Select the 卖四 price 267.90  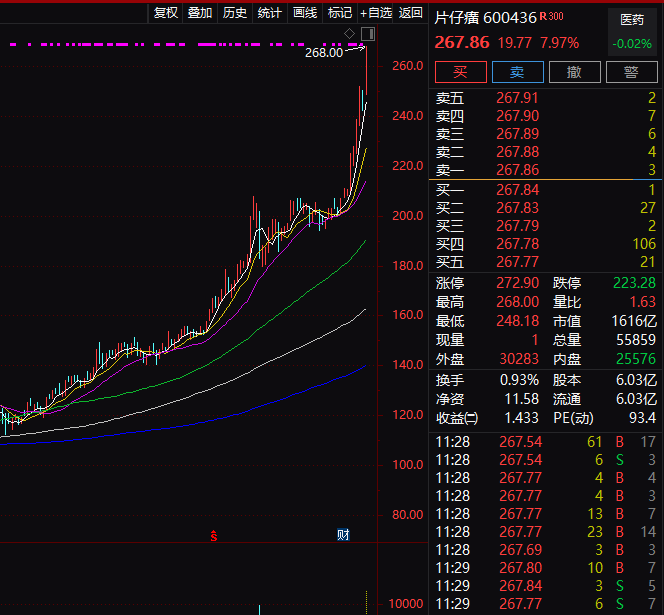pos(517,116)
